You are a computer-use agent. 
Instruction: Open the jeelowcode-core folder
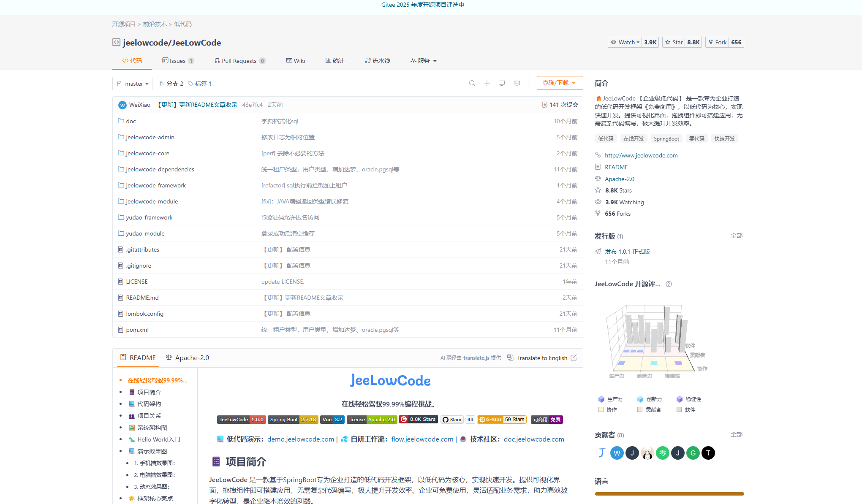point(147,153)
